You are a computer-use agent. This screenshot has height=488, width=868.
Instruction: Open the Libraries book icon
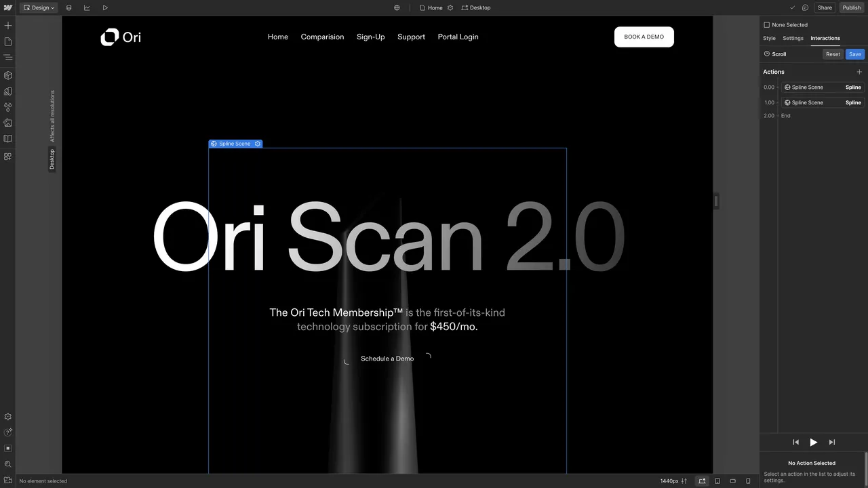8,138
